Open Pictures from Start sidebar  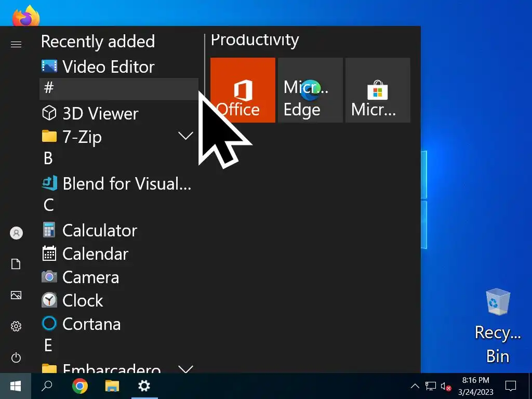(16, 295)
